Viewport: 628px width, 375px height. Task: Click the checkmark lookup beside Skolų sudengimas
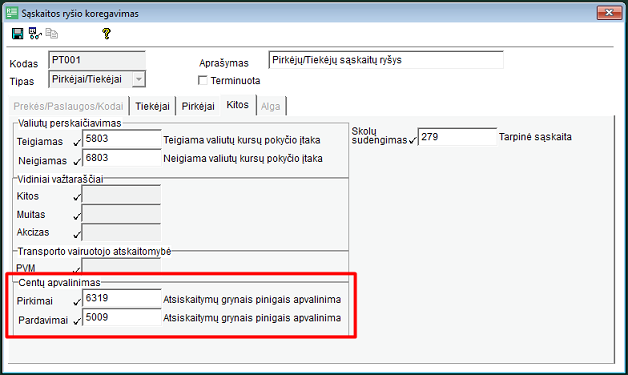tap(413, 140)
